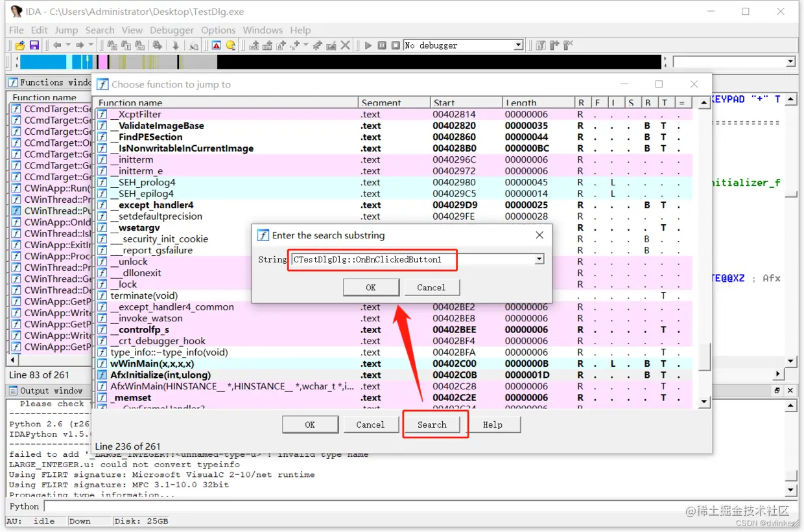Click the Help button in Choose function dialog
The width and height of the screenshot is (804, 532).
tap(493, 424)
